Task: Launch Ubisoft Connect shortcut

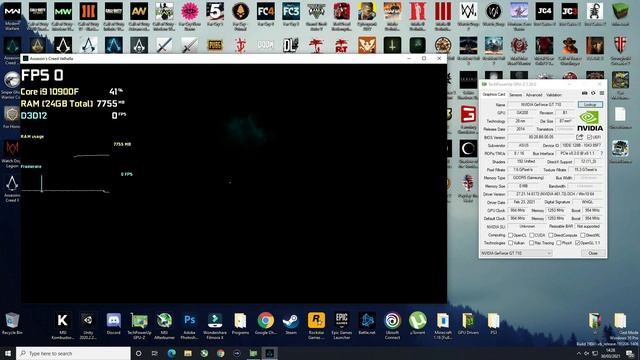Action: 392,321
